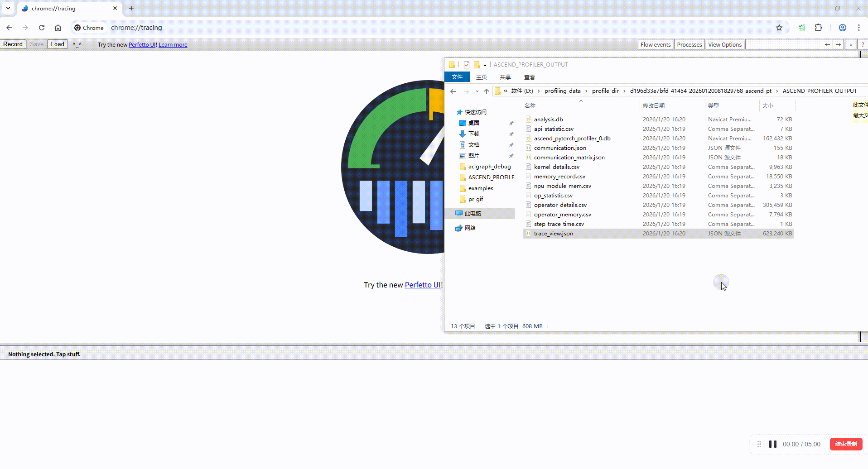This screenshot has height=469, width=868.
Task: Select the ascend_pytorch_profiler_0.db file
Action: coord(572,139)
